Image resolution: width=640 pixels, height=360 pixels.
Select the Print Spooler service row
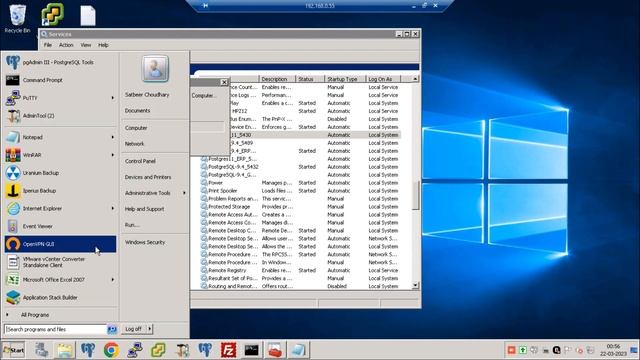(x=300, y=191)
